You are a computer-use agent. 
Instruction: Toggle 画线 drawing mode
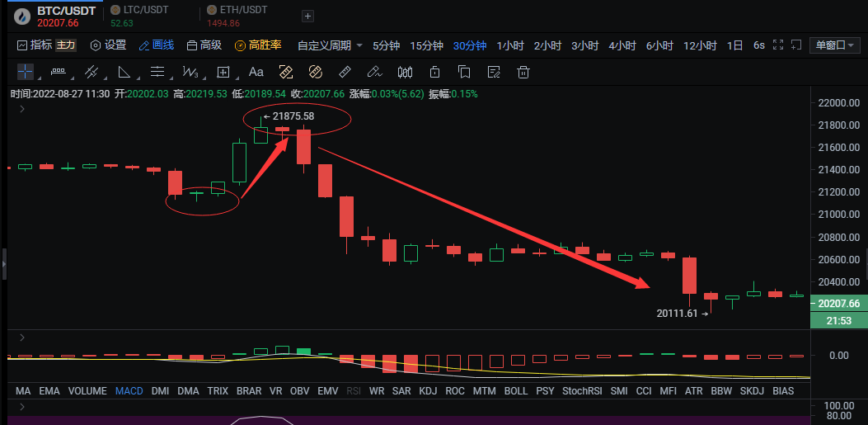coord(156,45)
